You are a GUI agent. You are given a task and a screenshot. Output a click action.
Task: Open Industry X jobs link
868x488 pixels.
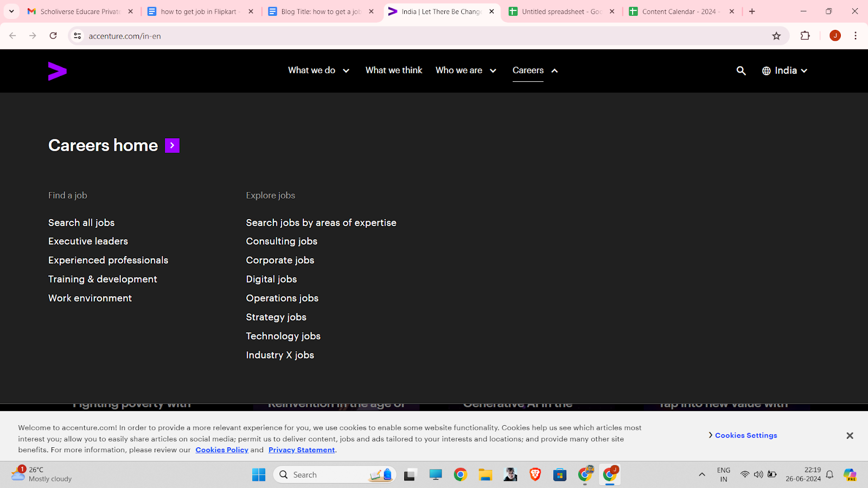pos(280,355)
